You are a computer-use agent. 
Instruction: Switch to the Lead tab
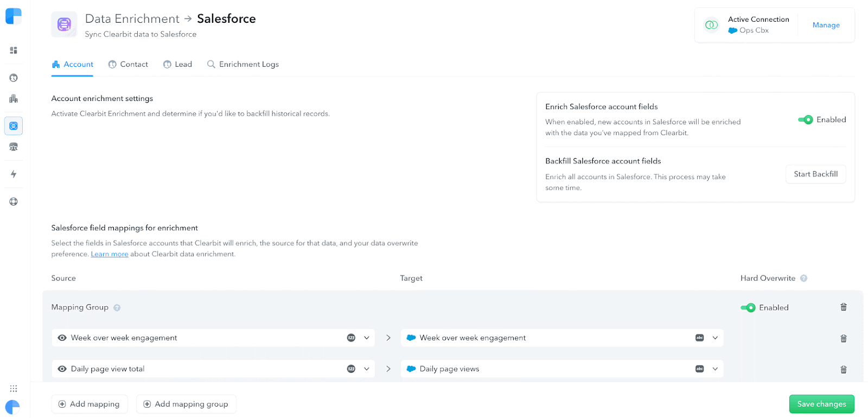pyautogui.click(x=177, y=64)
